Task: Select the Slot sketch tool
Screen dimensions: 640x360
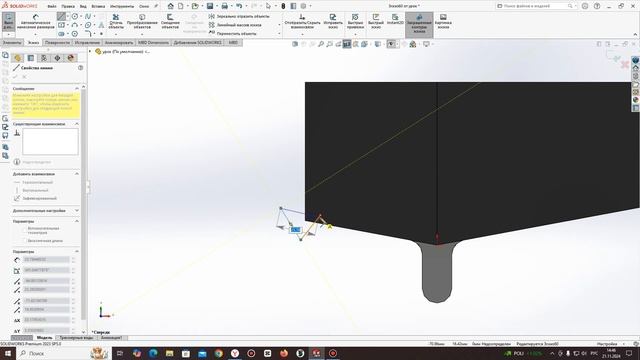Action: tap(61, 34)
